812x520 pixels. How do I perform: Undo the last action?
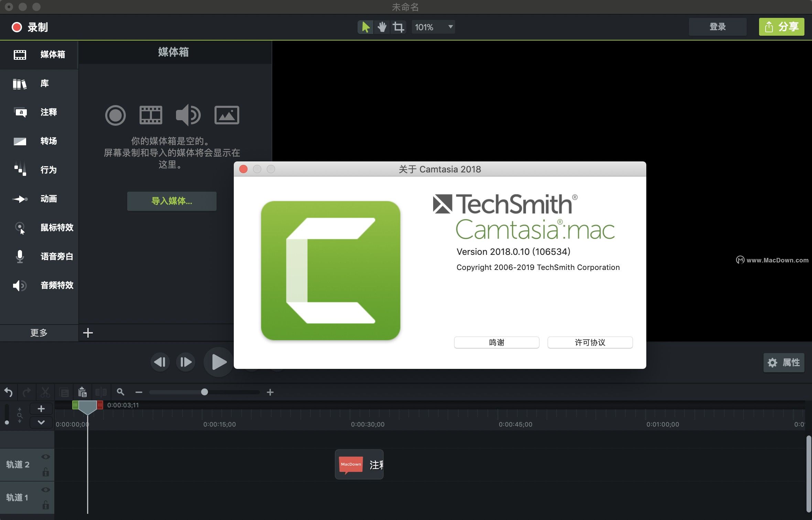point(9,392)
